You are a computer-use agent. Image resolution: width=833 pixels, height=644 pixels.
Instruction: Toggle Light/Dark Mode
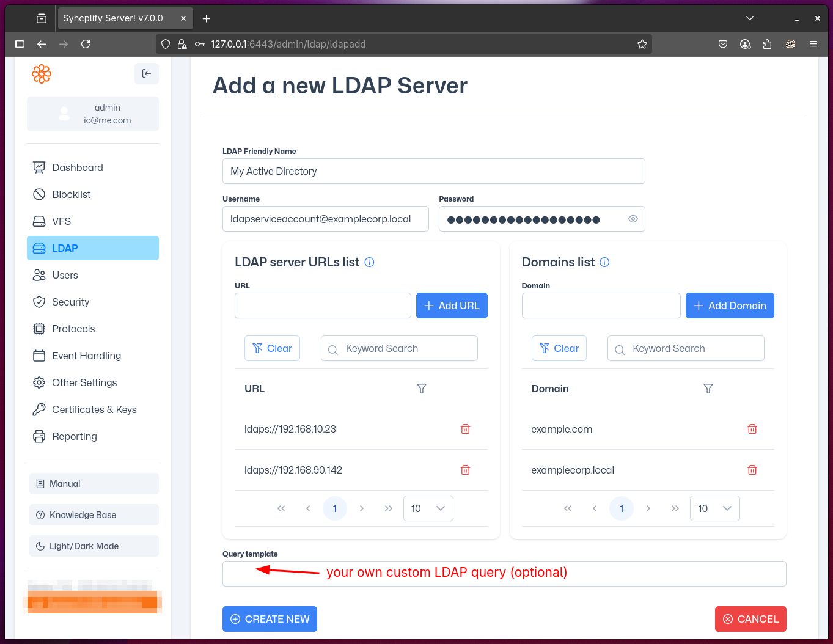94,546
